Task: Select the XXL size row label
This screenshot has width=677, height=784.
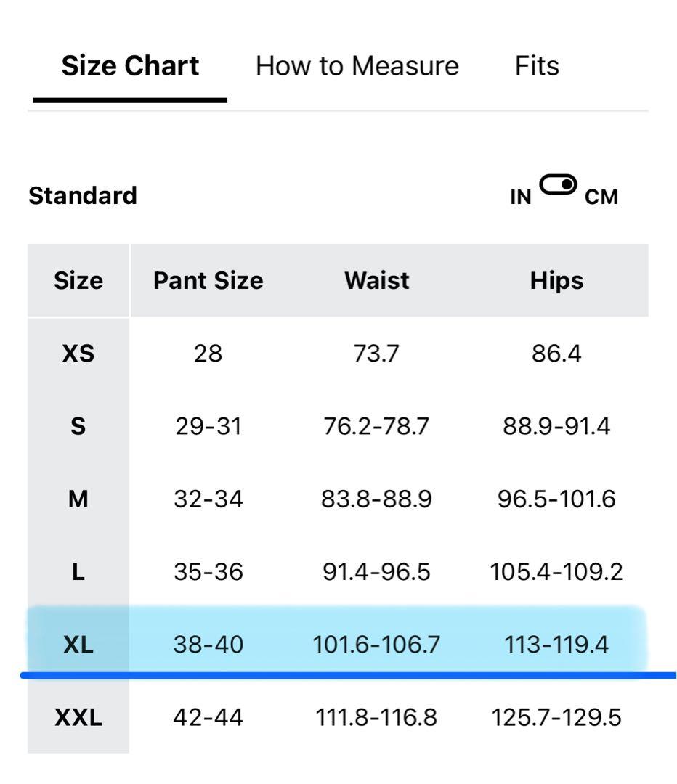Action: pyautogui.click(x=78, y=718)
